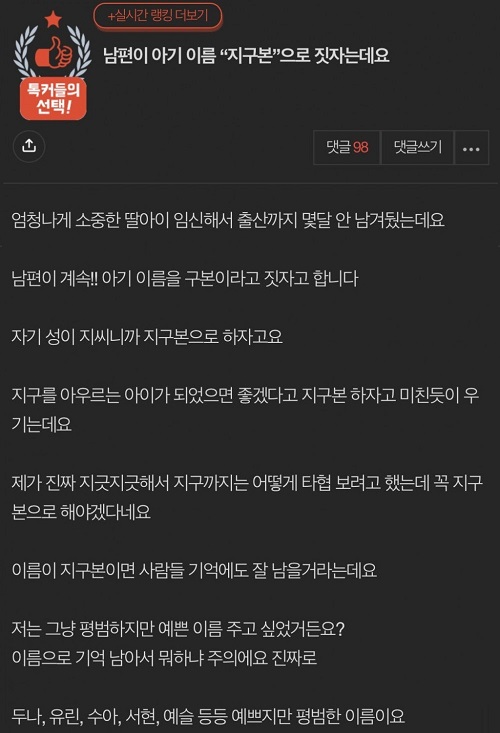View the 댓글 98 comments
Screen dimensions: 500x733
point(347,148)
